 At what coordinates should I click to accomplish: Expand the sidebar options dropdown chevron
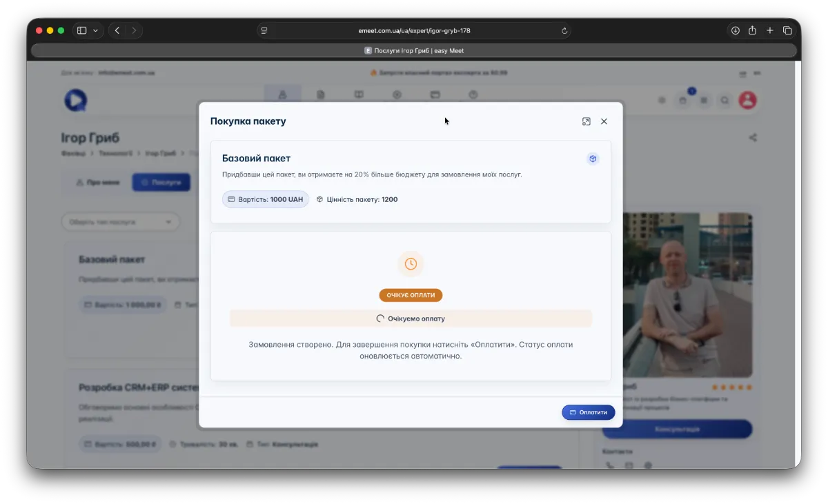95,30
